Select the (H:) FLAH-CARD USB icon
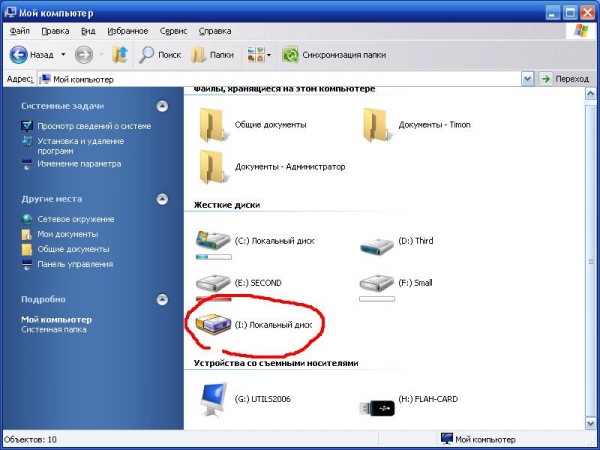 tap(377, 408)
